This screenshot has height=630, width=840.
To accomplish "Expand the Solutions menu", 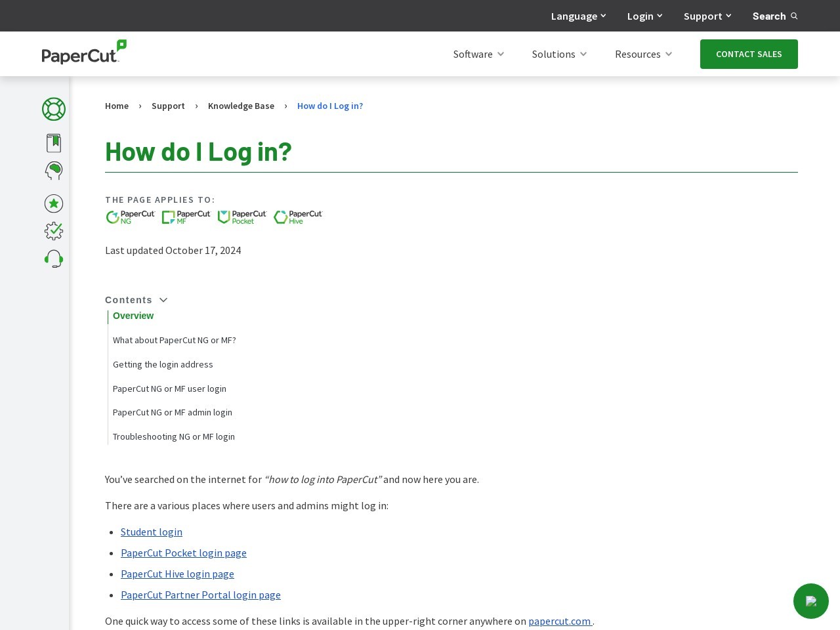I will pos(559,54).
